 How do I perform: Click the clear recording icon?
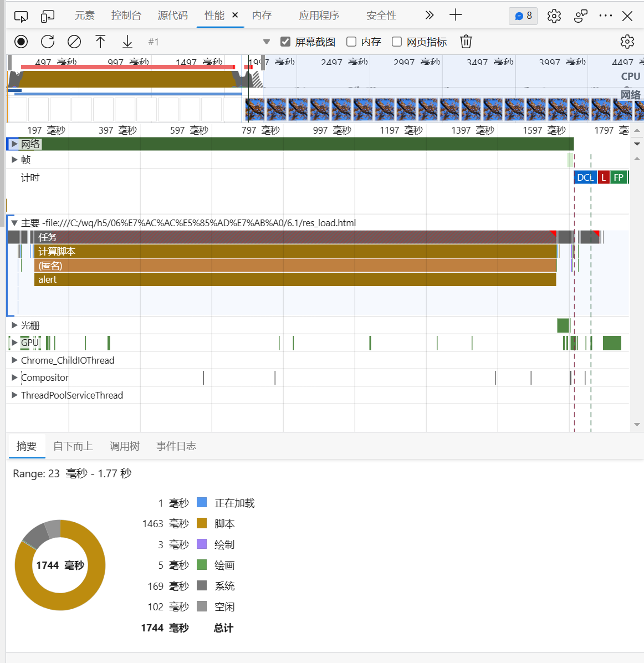pos(74,42)
